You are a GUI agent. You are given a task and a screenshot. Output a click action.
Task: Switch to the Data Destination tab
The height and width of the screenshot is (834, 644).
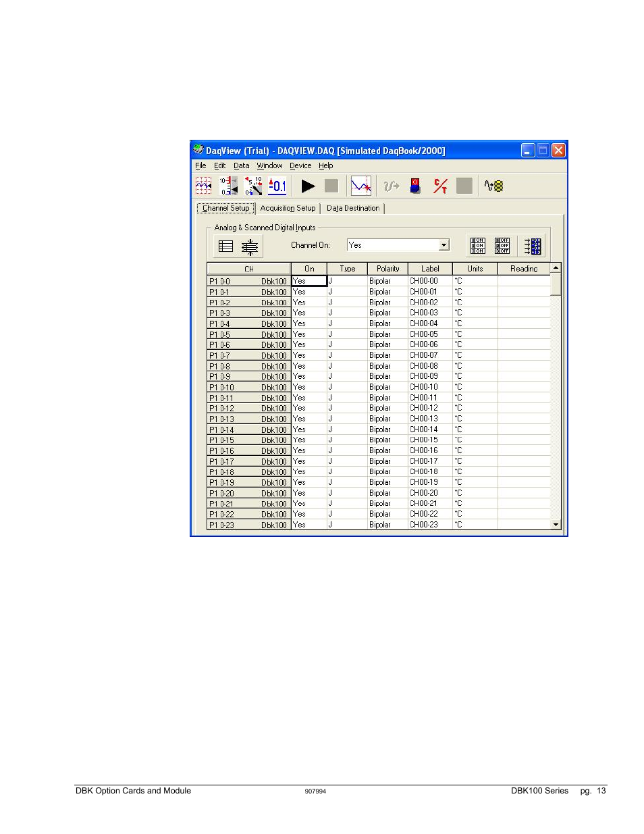click(x=352, y=208)
